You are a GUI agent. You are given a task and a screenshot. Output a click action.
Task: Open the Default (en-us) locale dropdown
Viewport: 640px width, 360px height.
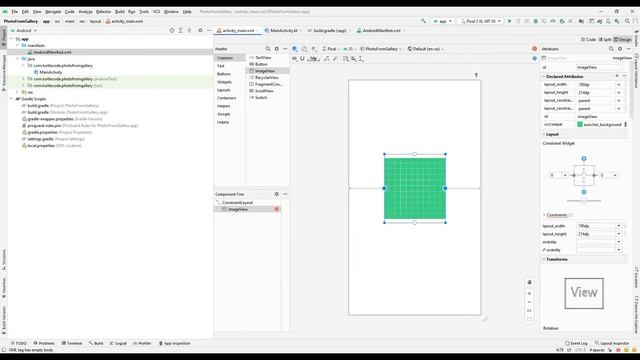tap(425, 49)
